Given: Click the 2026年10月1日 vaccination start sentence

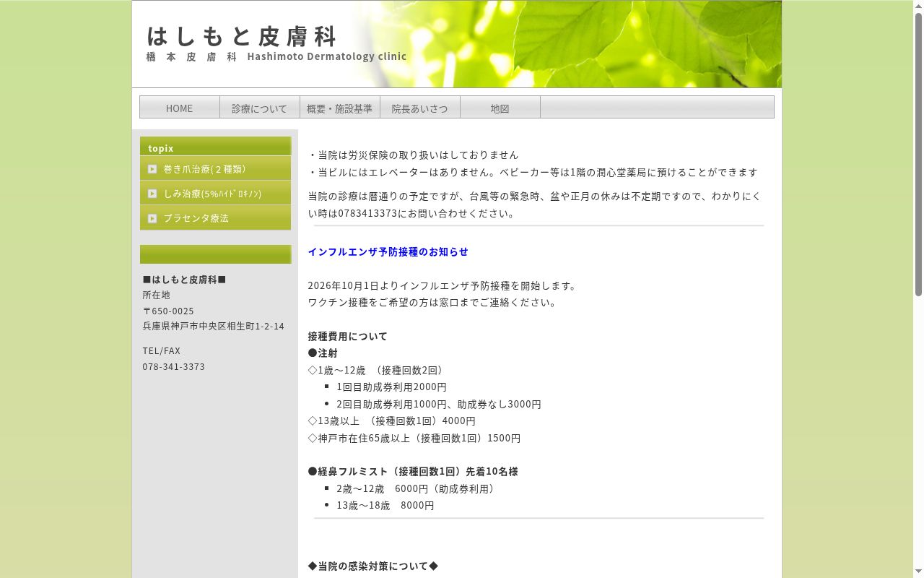Looking at the screenshot, I should pyautogui.click(x=443, y=285).
